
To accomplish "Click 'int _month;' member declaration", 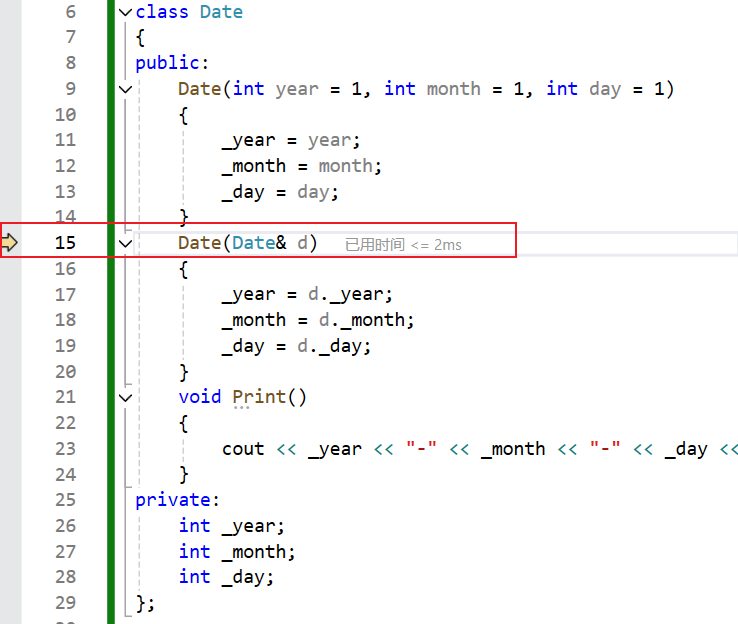I will [x=237, y=552].
